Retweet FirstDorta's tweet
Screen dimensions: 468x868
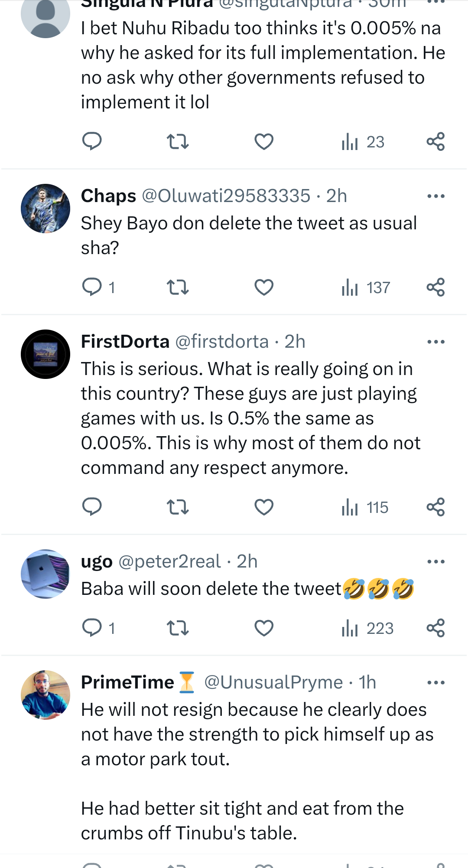point(178,507)
